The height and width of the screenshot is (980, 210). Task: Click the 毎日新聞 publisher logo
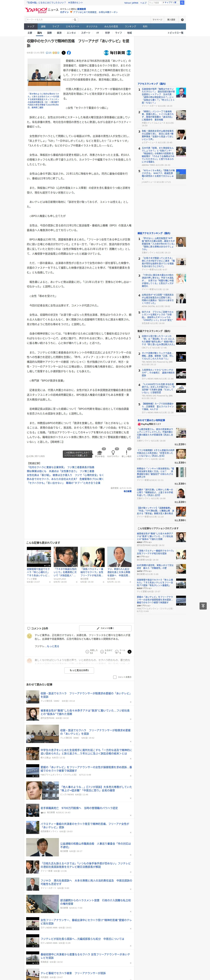[x=117, y=53]
